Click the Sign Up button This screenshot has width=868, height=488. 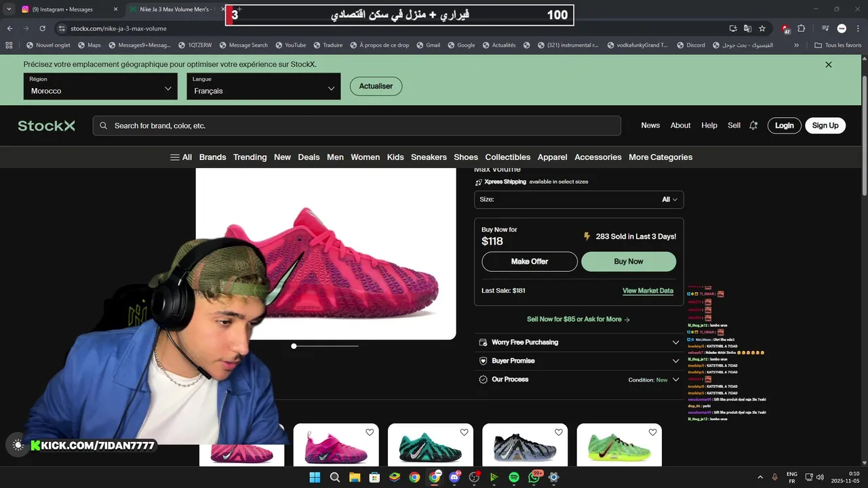[825, 125]
